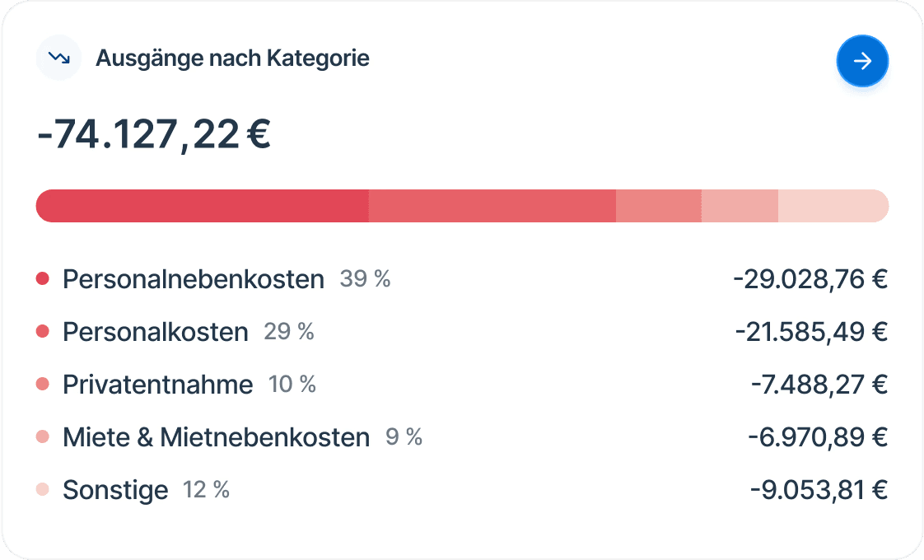The image size is (924, 560).
Task: Click the amount -29.028,76 €
Action: (x=811, y=278)
